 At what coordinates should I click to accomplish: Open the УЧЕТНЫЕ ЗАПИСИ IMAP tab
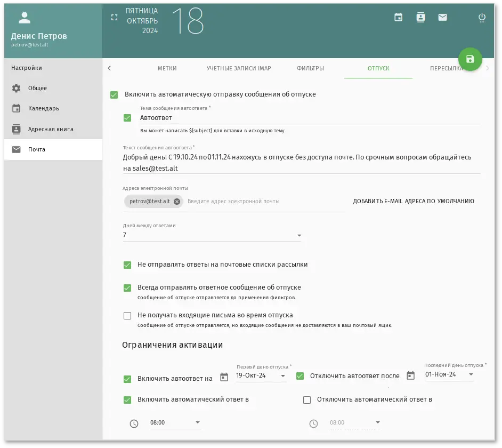click(x=239, y=68)
